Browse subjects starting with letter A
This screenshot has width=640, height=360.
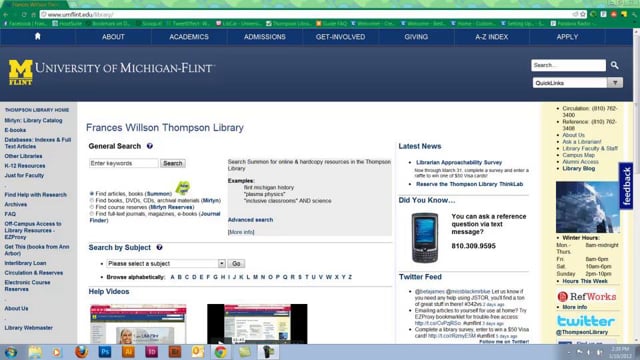click(172, 277)
